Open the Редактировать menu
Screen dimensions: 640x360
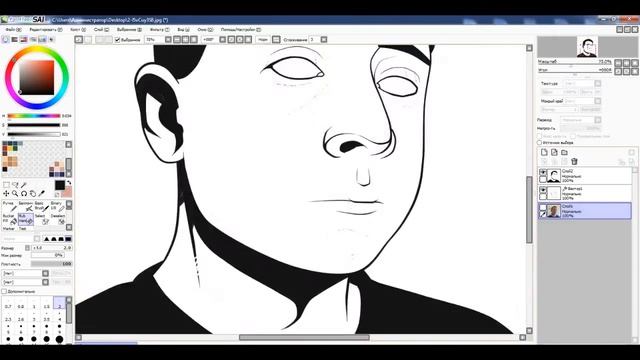tap(46, 30)
